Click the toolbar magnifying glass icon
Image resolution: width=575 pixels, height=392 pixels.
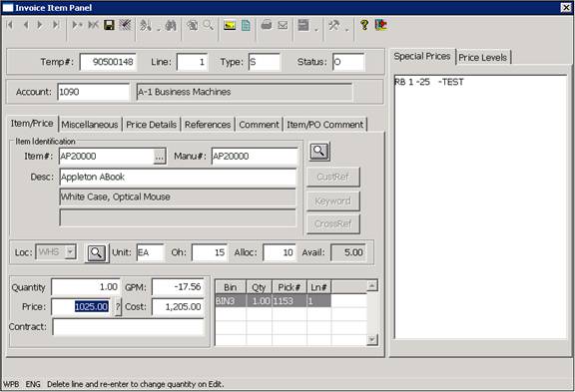[x=208, y=25]
